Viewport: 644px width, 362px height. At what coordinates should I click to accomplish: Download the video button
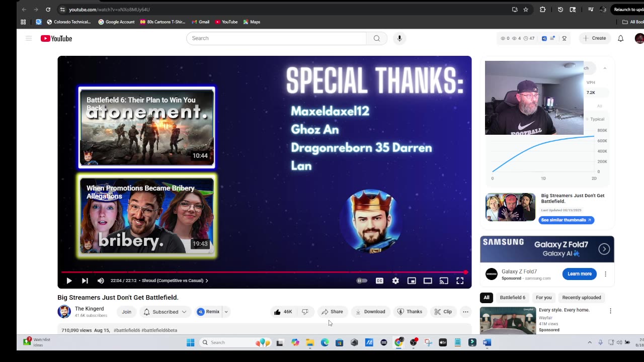coord(370,312)
